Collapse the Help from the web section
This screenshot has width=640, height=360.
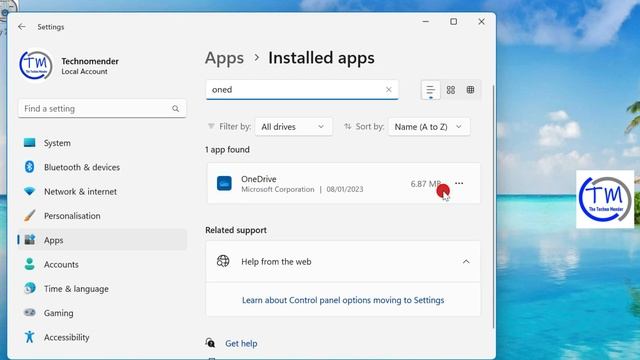pos(466,262)
